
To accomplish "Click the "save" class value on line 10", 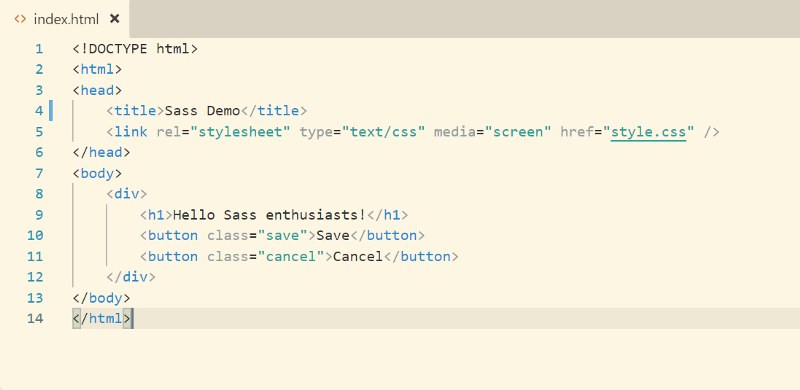I will (x=281, y=235).
